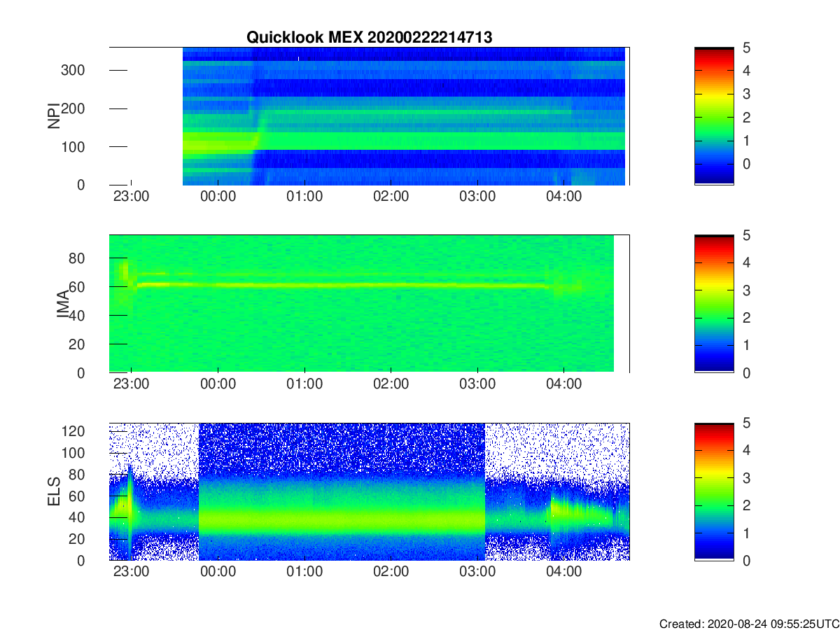
Task: Click "00:00" under the NPI plot
Action: pyautogui.click(x=218, y=197)
